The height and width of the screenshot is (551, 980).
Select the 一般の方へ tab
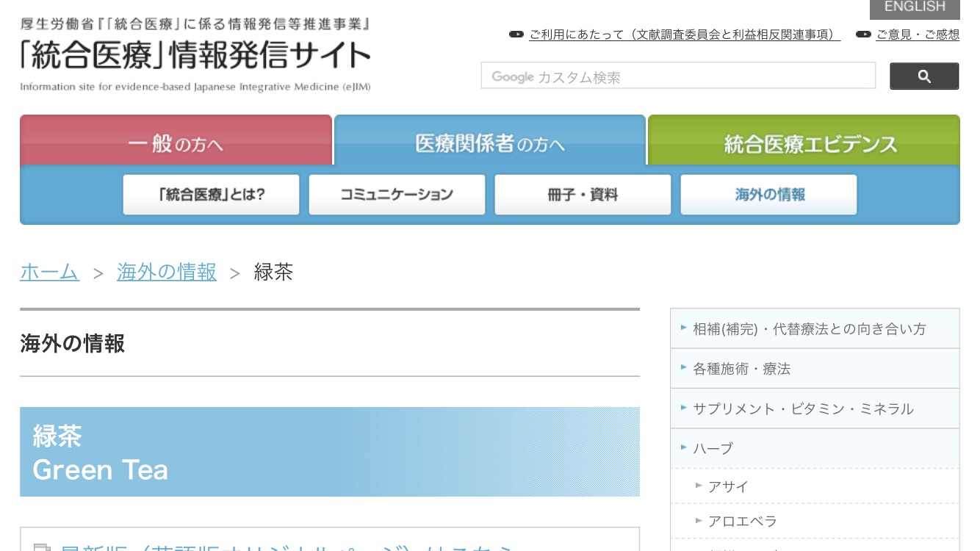(176, 143)
